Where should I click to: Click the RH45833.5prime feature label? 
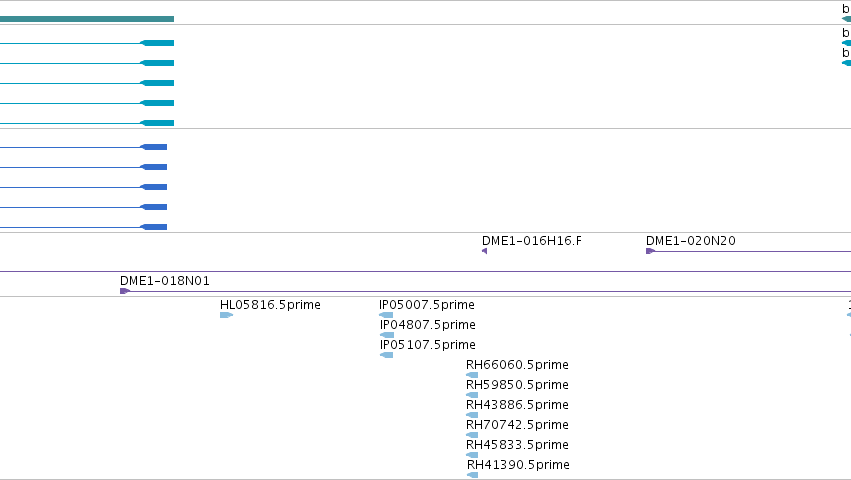point(517,445)
